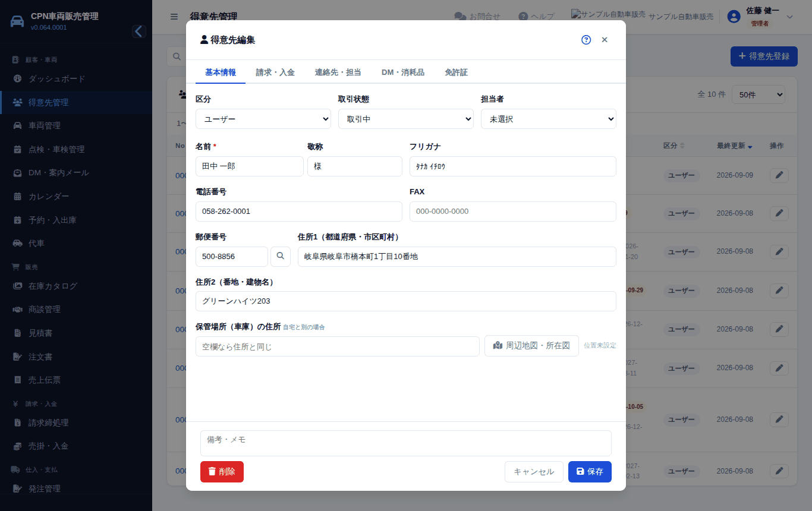Viewport: 812px width, 511px height.
Task: Open the 取引状態 dropdown
Action: click(406, 119)
